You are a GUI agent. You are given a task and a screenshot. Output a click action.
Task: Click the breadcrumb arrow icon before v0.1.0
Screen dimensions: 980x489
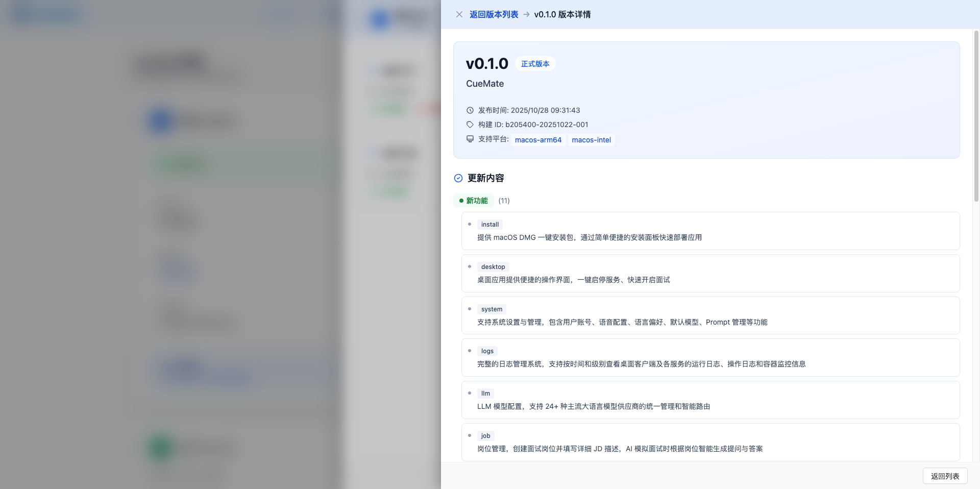(526, 14)
